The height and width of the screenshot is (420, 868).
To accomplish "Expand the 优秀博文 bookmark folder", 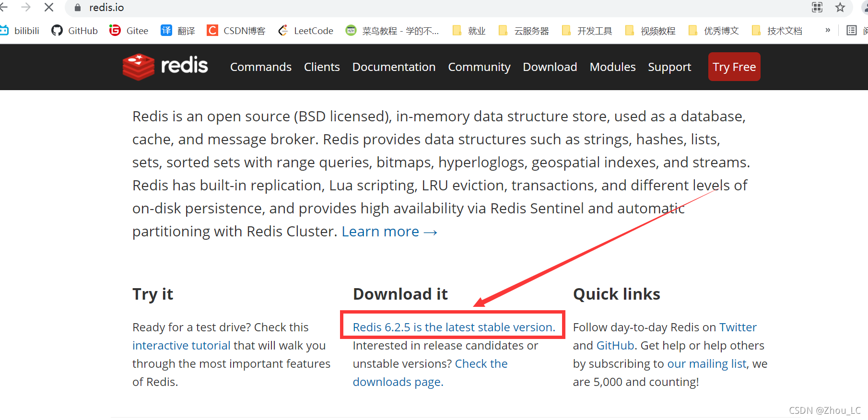I will [714, 31].
